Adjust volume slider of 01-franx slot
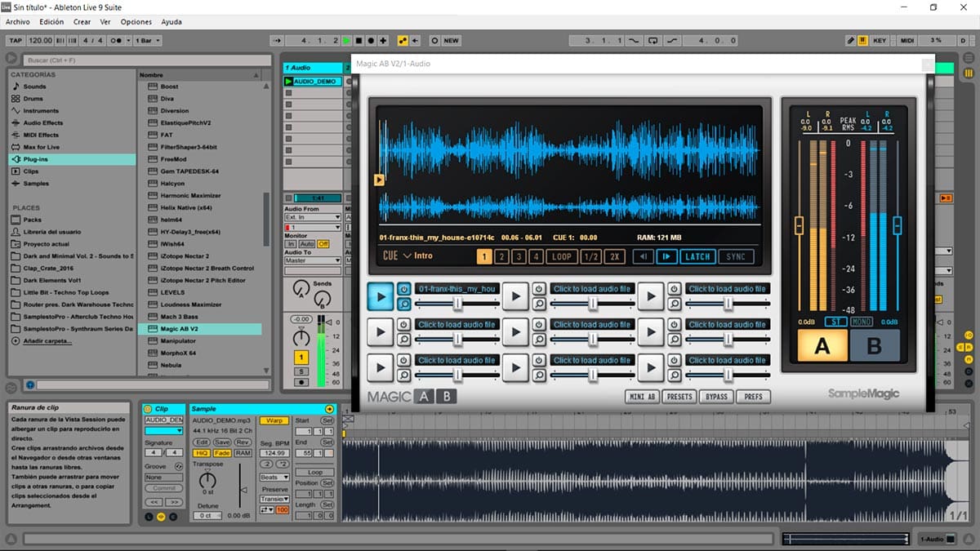 (x=457, y=304)
